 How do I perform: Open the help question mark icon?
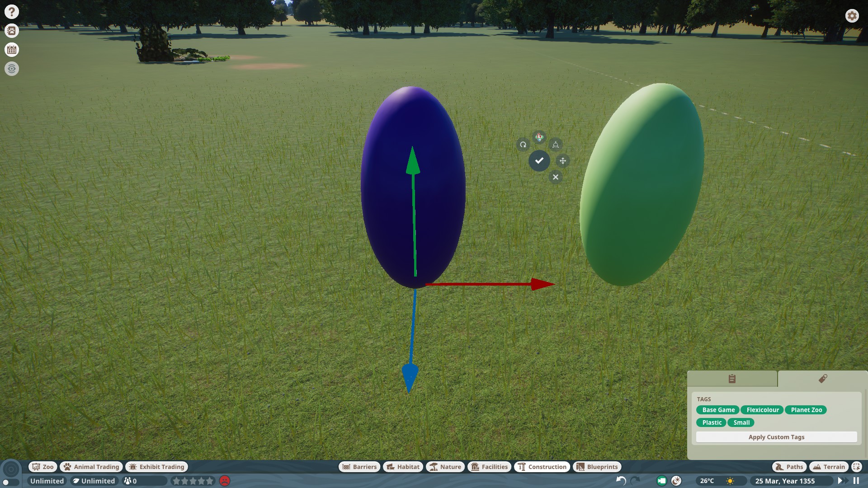coord(12,12)
